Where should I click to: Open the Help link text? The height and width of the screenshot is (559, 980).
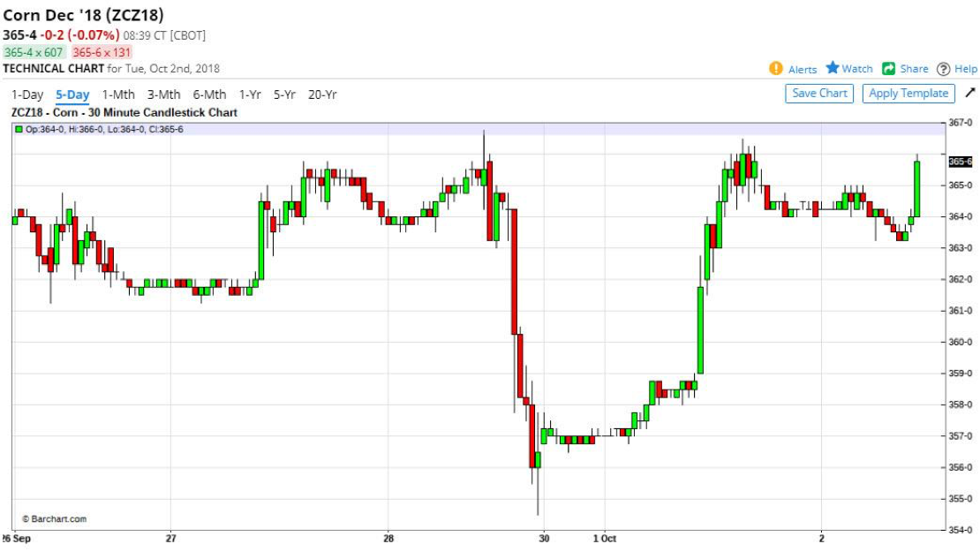966,69
